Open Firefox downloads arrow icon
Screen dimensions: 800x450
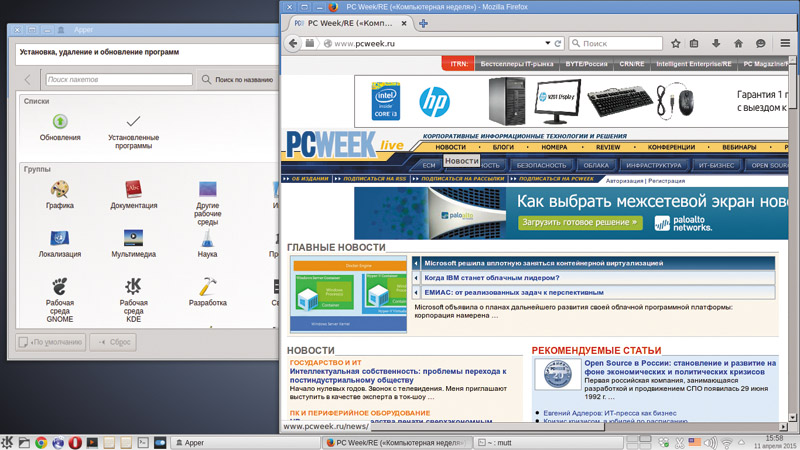pyautogui.click(x=716, y=43)
